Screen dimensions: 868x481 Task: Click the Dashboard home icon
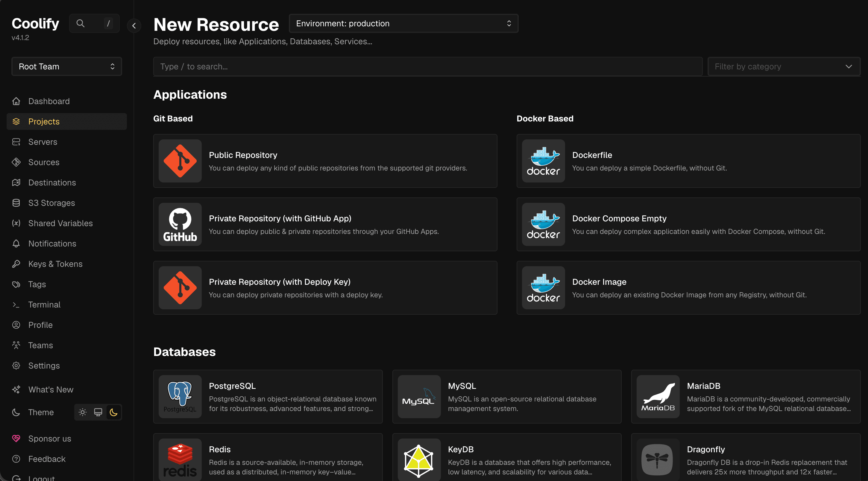click(x=16, y=101)
